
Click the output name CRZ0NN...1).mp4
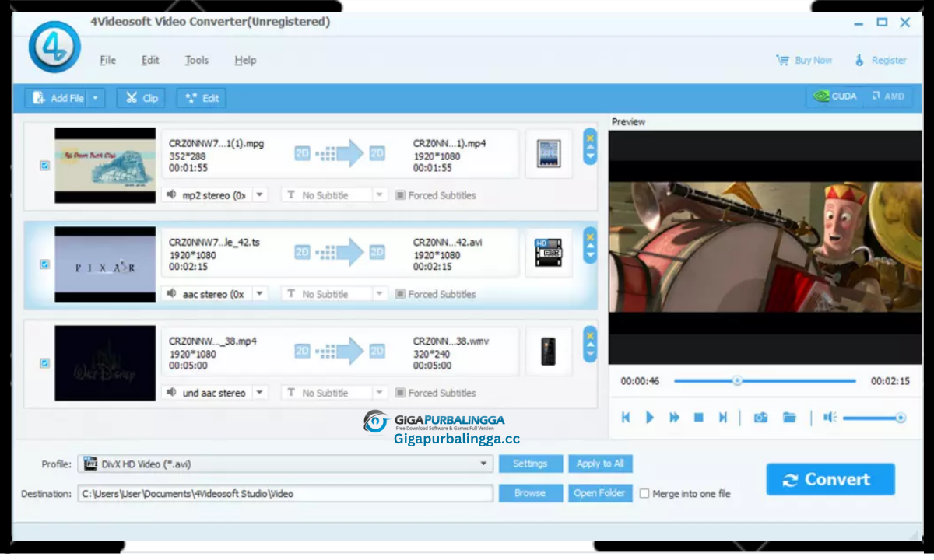(449, 143)
